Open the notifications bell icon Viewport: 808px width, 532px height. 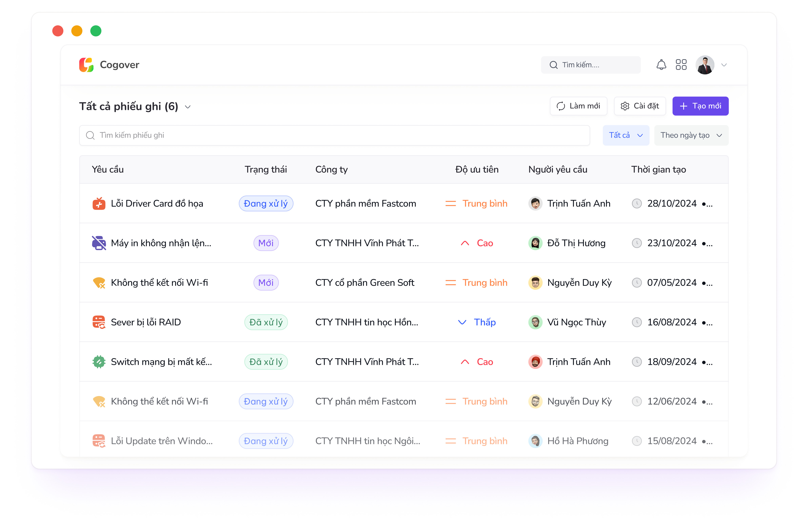click(x=661, y=65)
